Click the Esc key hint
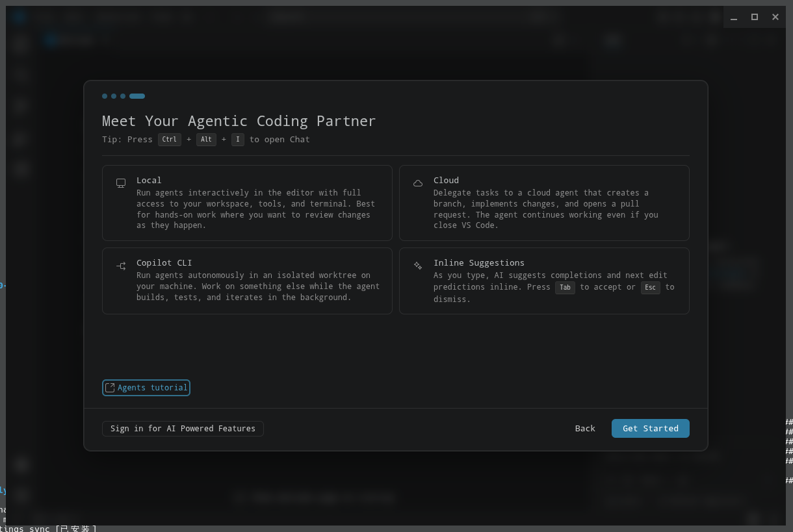Viewport: 793px width, 532px height. pyautogui.click(x=650, y=287)
